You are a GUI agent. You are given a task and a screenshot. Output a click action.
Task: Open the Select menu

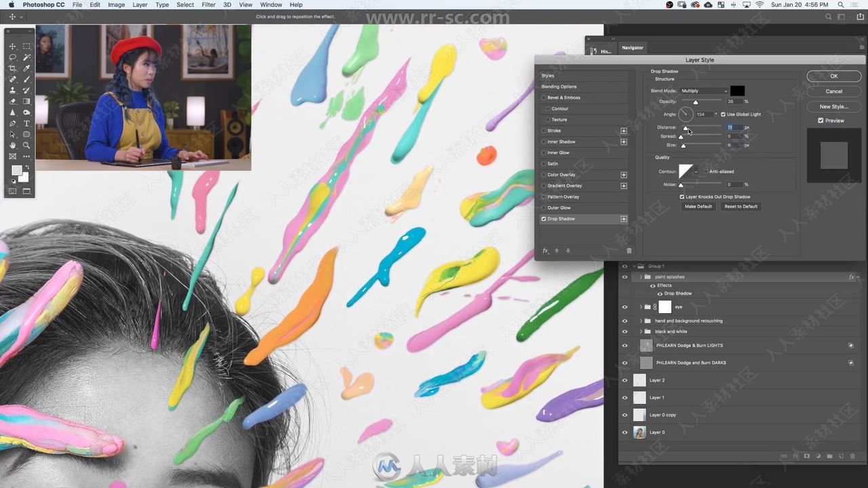click(185, 5)
